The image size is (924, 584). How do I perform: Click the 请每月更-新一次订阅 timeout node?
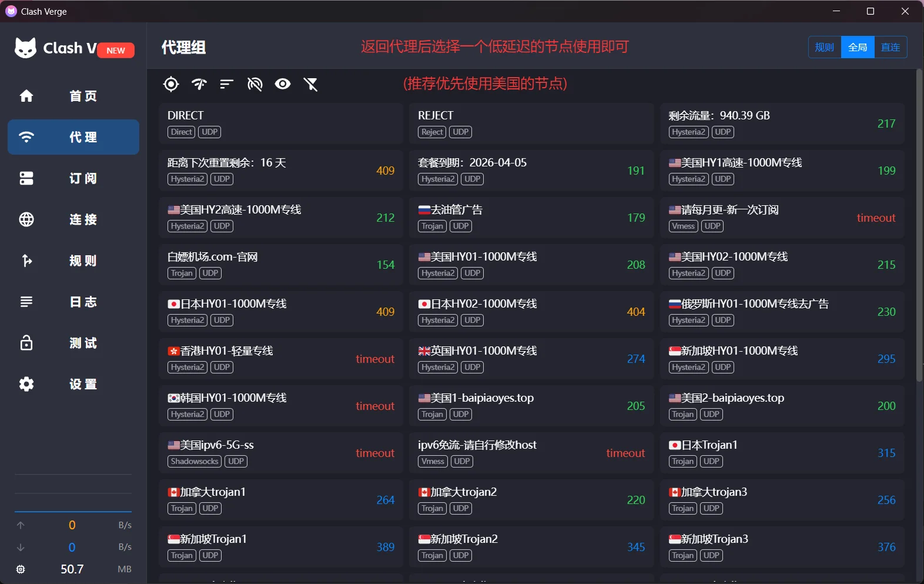pyautogui.click(x=782, y=218)
